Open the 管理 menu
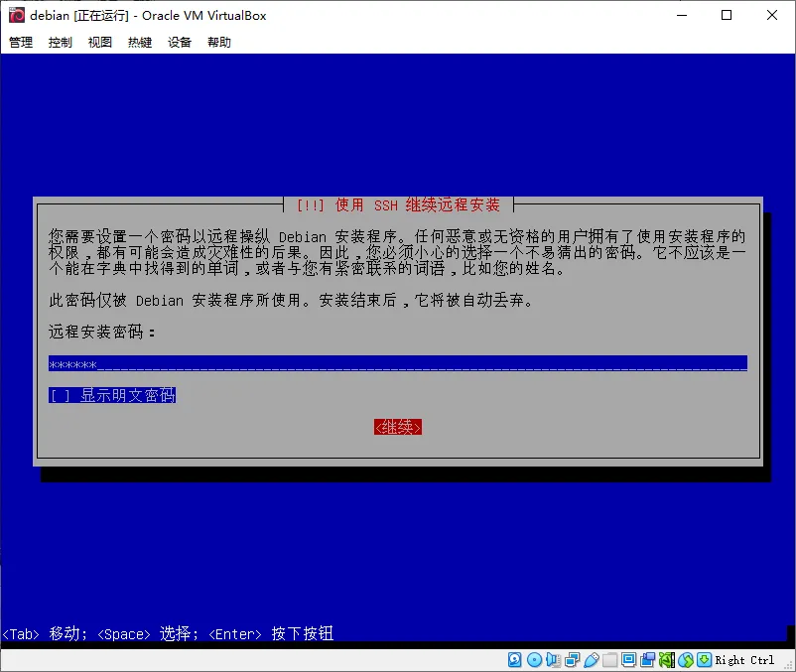This screenshot has height=672, width=796. pyautogui.click(x=21, y=42)
